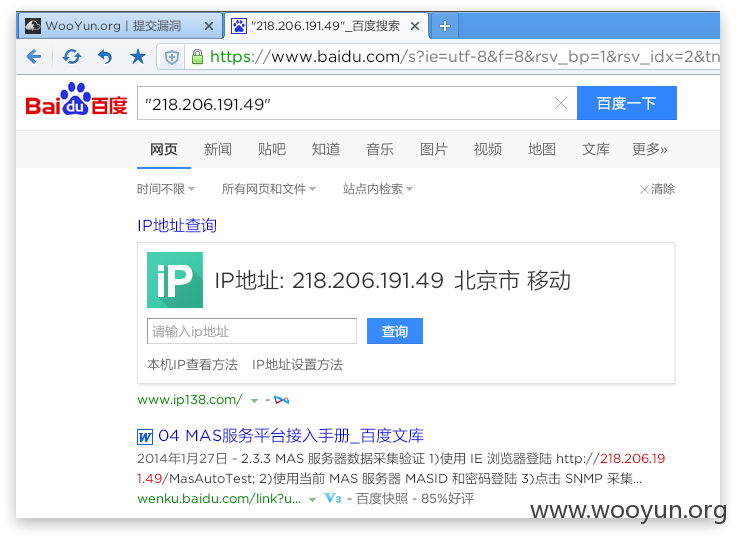Bookmark the page with the star icon

138,57
